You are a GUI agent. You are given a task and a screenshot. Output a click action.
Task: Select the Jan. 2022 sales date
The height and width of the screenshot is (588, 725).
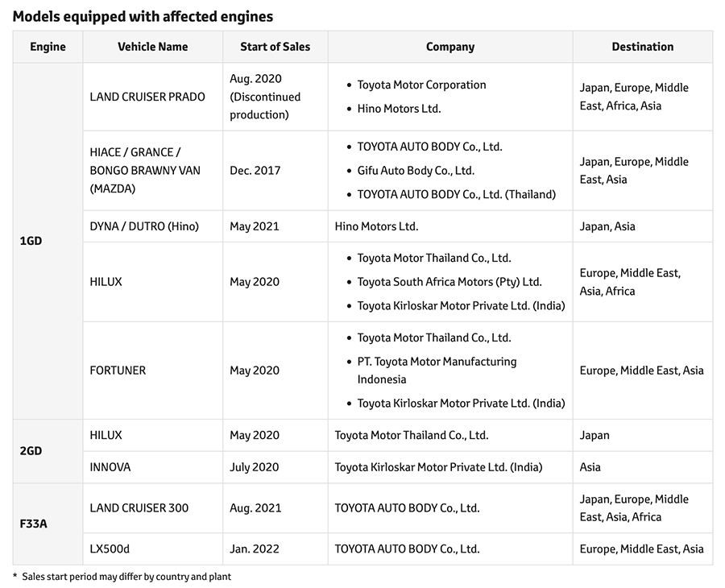point(255,549)
